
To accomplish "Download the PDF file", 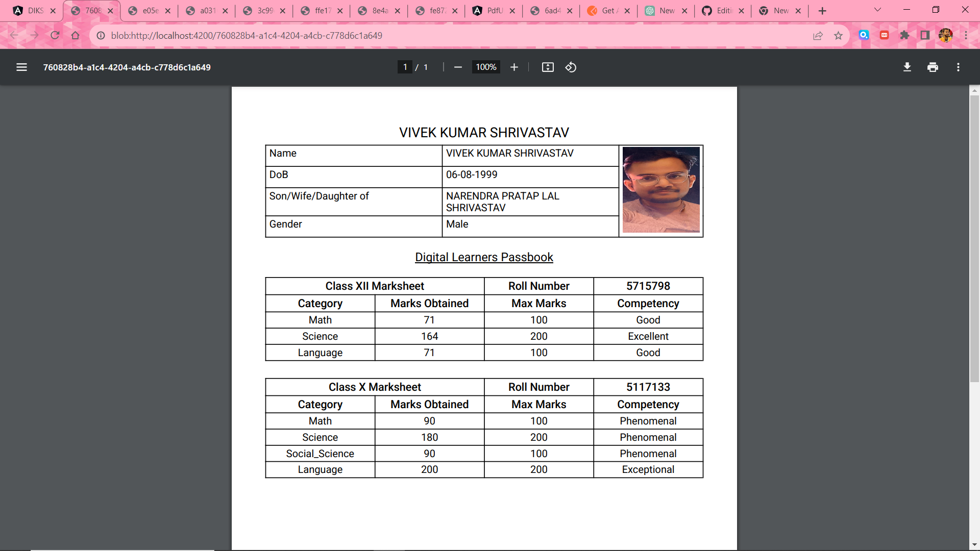I will point(907,67).
